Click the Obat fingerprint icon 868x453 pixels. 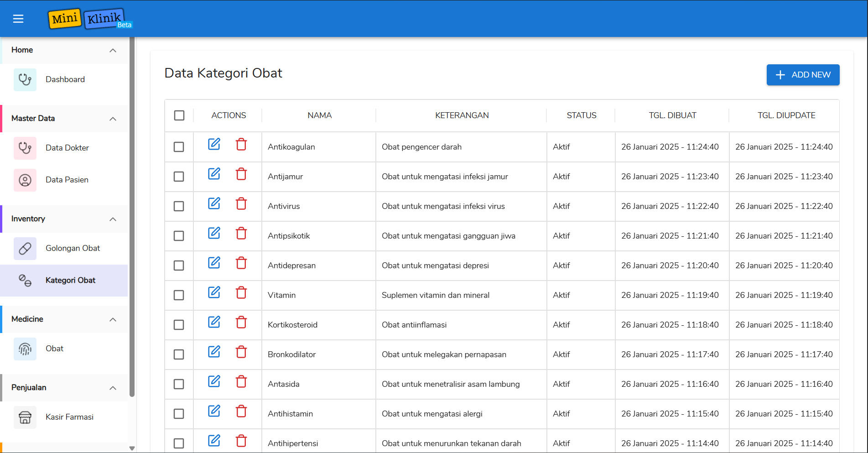pos(25,349)
